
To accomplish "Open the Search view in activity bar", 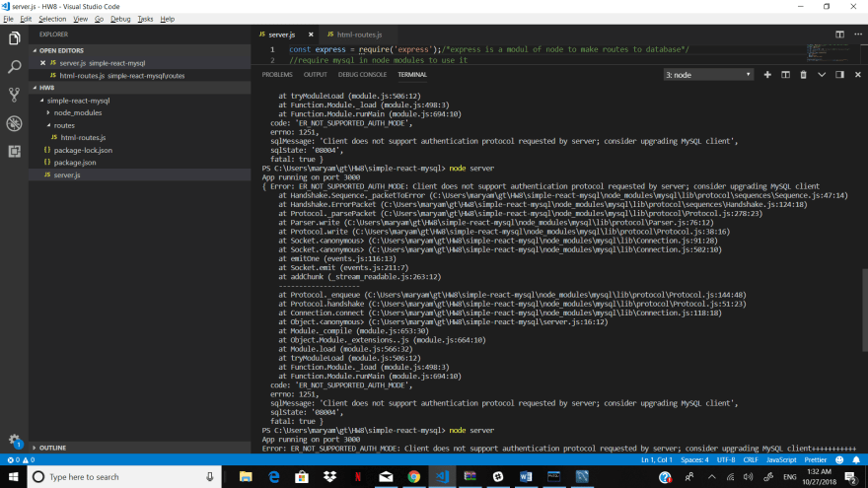I will pos(15,67).
